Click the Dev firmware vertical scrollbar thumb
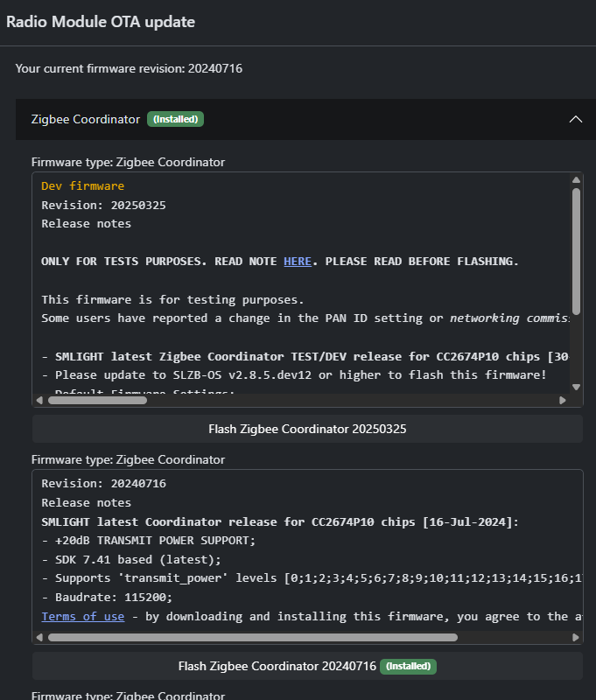Screen dimensions: 596x700 [576, 251]
